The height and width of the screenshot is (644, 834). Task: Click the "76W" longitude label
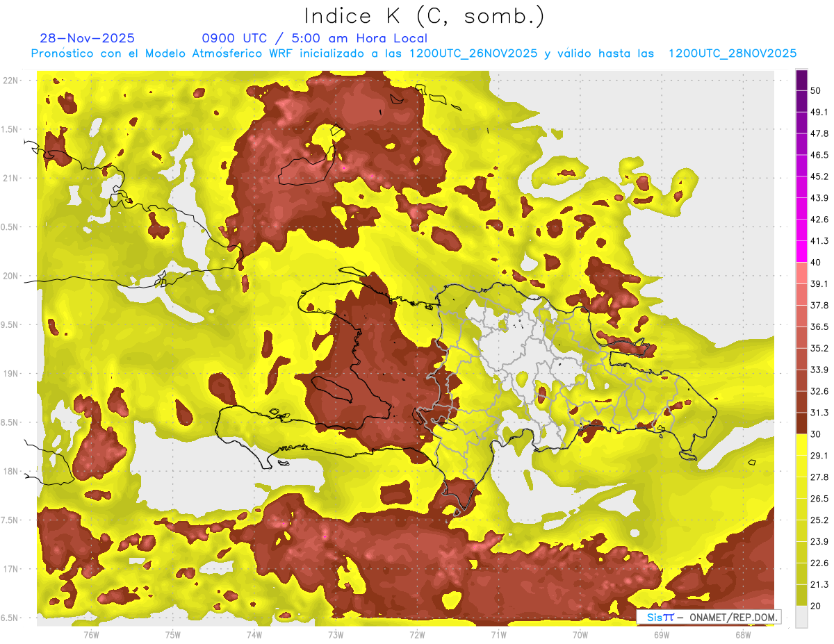pos(91,634)
